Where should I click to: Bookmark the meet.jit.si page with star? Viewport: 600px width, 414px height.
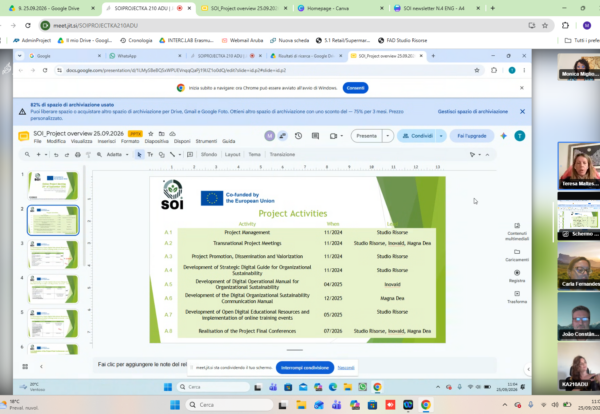(545, 26)
